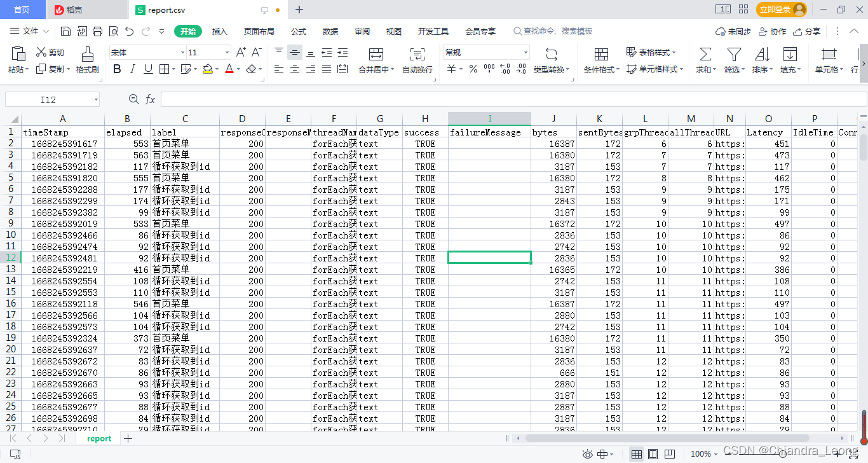Click 自动换行 wrap text button

(x=417, y=60)
